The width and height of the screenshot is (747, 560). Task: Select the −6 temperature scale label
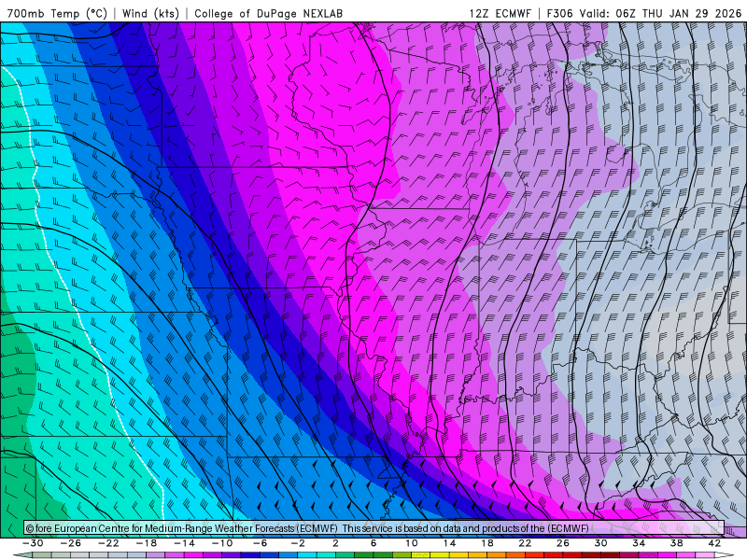pos(261,543)
